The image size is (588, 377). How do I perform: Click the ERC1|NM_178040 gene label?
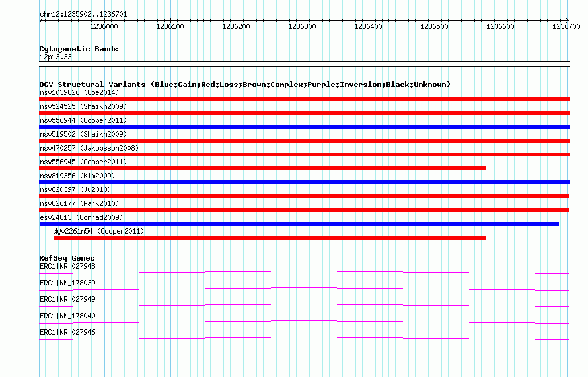pos(67,316)
